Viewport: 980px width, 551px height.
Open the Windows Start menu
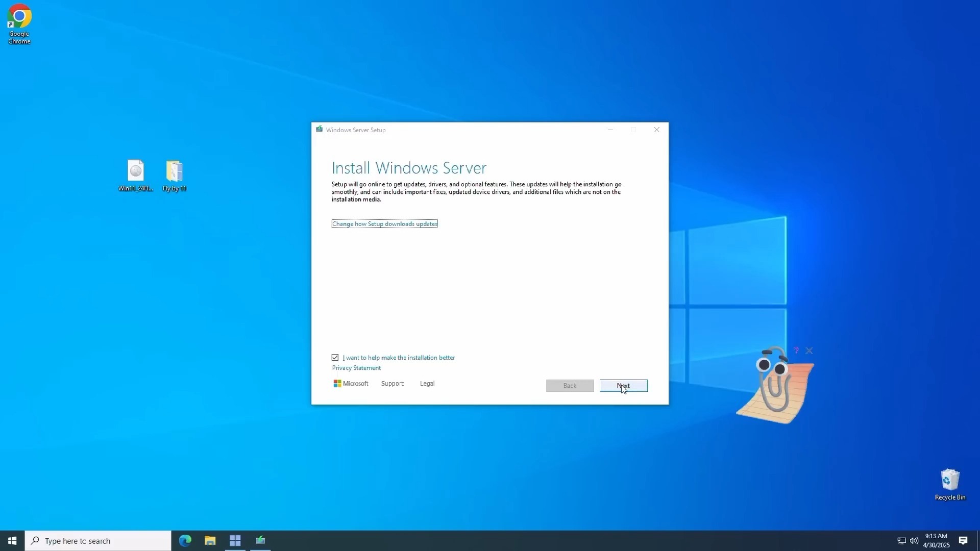(12, 540)
